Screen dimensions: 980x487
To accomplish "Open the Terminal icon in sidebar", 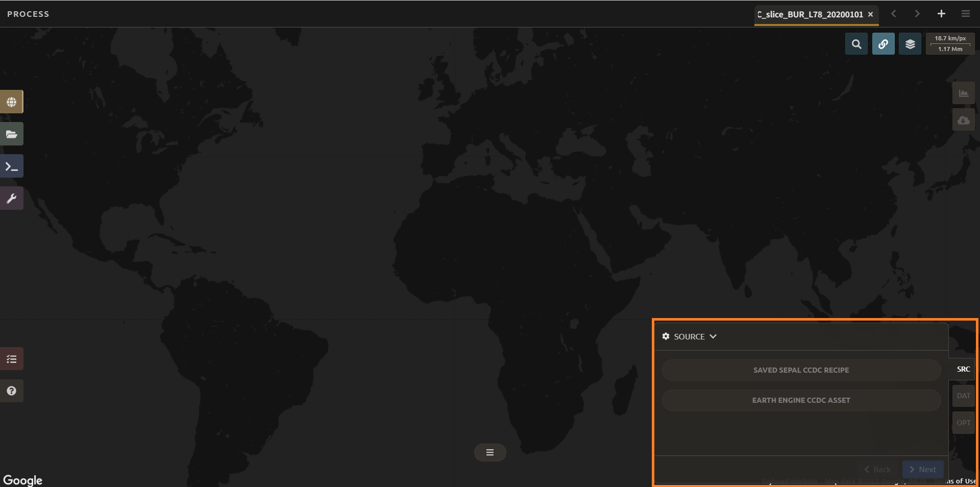I will (x=11, y=166).
